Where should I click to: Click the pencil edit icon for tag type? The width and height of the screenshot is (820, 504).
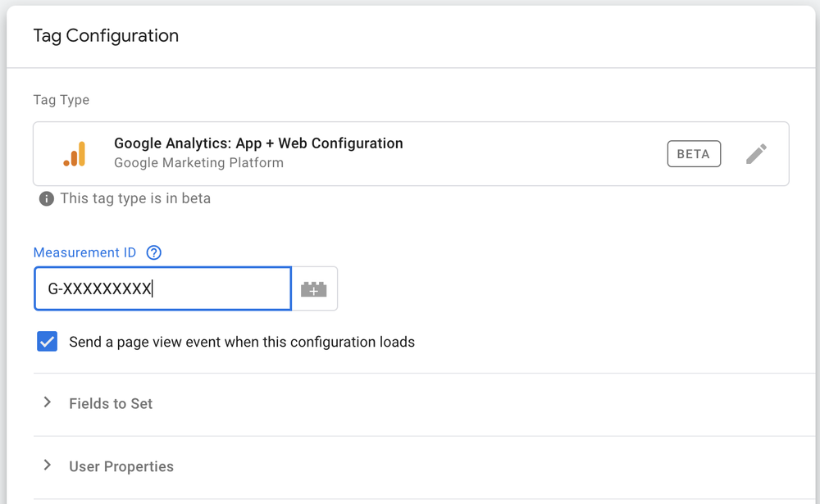click(x=756, y=154)
